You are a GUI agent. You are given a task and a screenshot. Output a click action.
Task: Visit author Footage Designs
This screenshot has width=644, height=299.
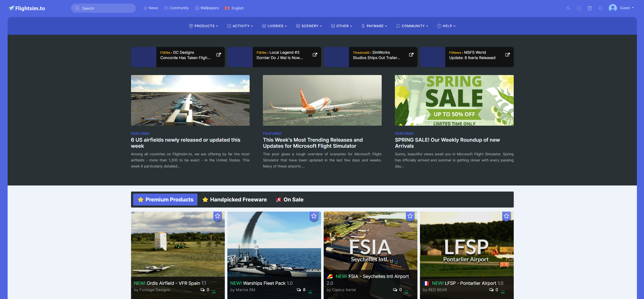[x=155, y=290]
